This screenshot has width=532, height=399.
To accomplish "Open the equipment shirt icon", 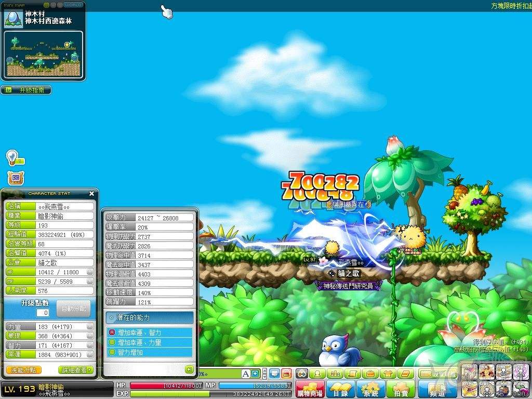I will [x=388, y=374].
